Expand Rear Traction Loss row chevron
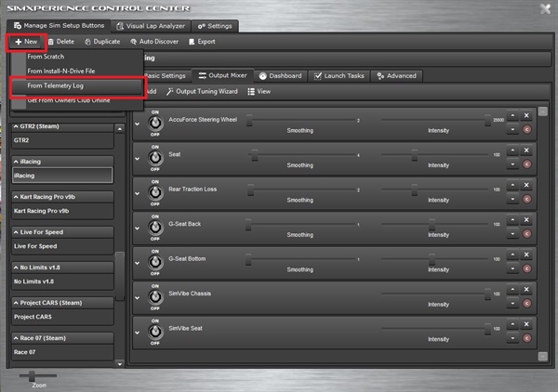This screenshot has width=558, height=392. coord(138,194)
